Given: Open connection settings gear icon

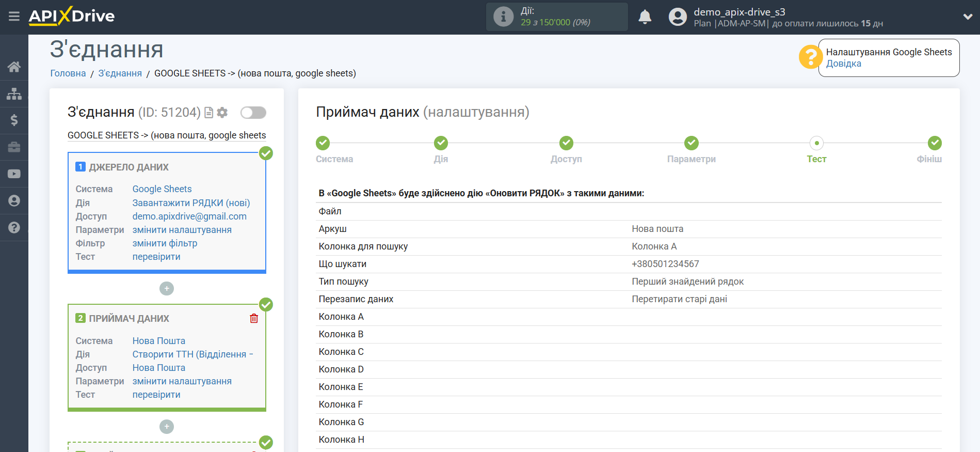Looking at the screenshot, I should (x=222, y=113).
